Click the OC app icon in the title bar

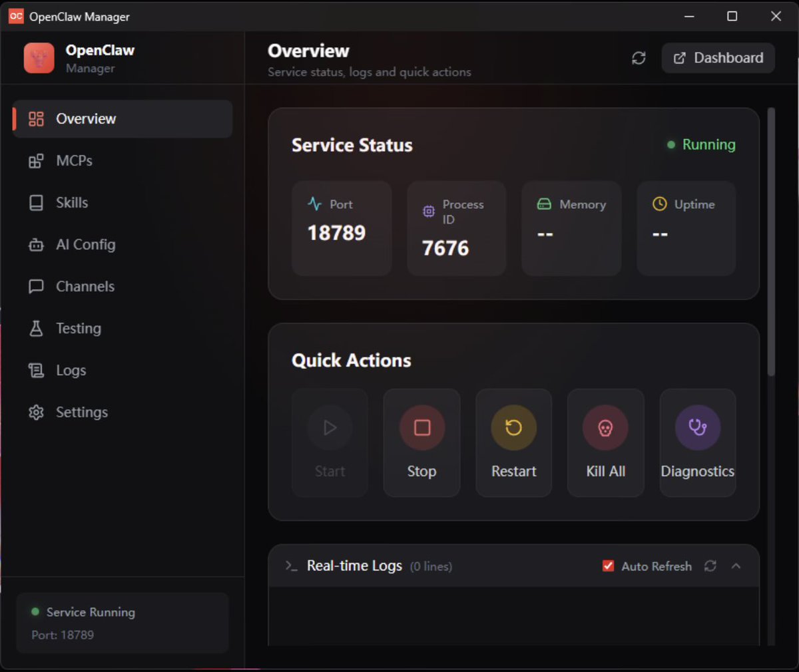15,16
